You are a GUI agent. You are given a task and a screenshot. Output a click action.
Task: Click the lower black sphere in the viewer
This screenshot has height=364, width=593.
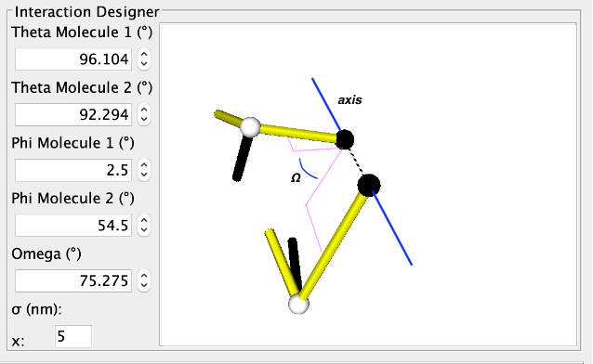point(369,185)
